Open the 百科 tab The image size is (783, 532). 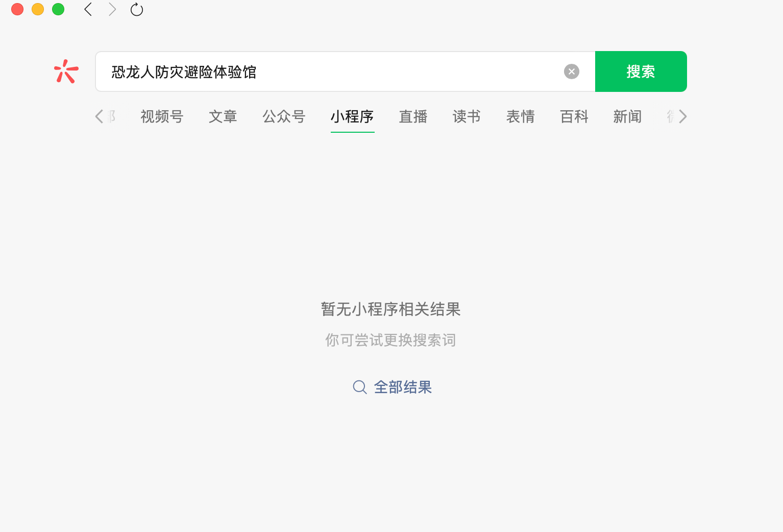(x=574, y=116)
